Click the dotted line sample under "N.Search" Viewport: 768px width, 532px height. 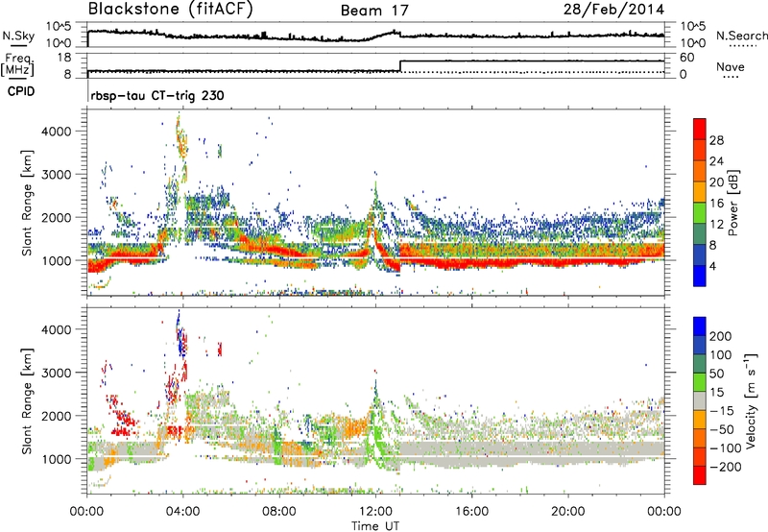pos(742,46)
